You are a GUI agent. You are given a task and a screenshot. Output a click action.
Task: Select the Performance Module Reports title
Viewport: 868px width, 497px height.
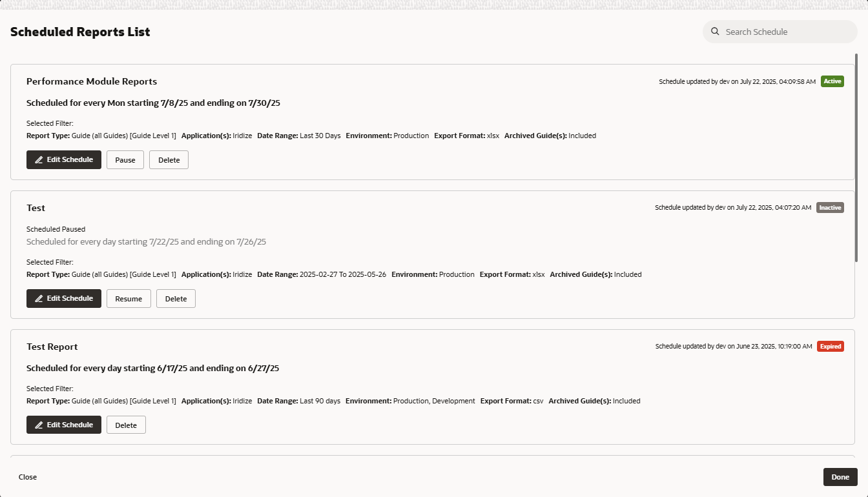click(92, 81)
